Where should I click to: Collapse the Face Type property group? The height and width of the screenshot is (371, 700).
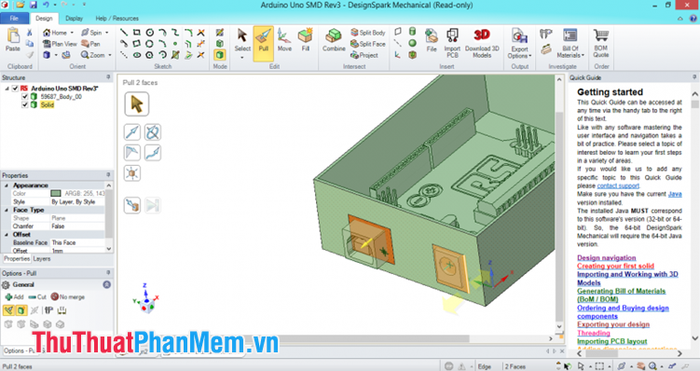pyautogui.click(x=6, y=210)
